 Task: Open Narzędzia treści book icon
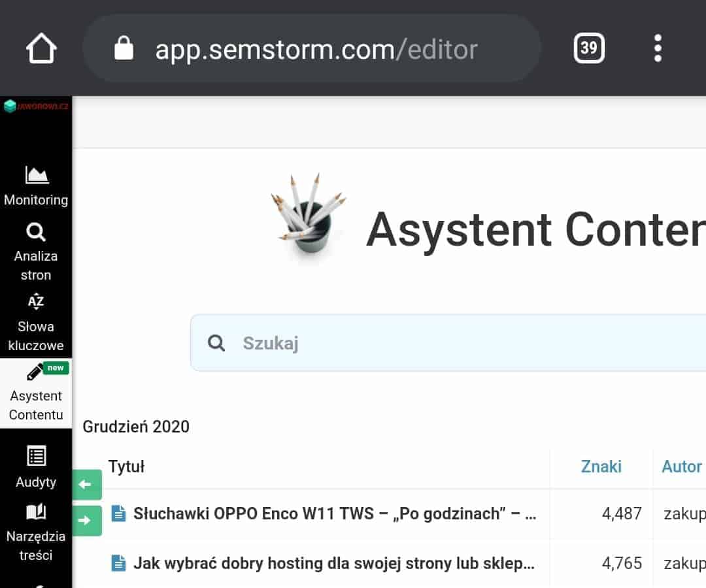(36, 512)
